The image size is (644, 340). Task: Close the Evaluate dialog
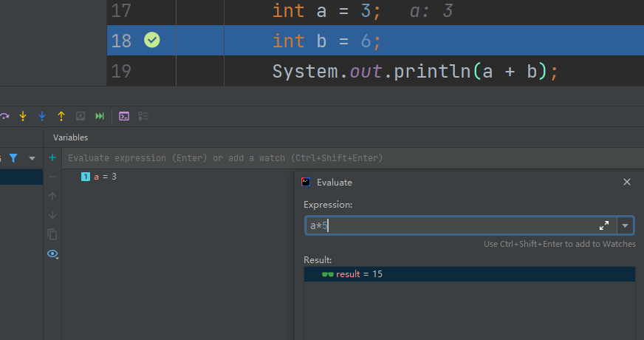click(x=627, y=182)
